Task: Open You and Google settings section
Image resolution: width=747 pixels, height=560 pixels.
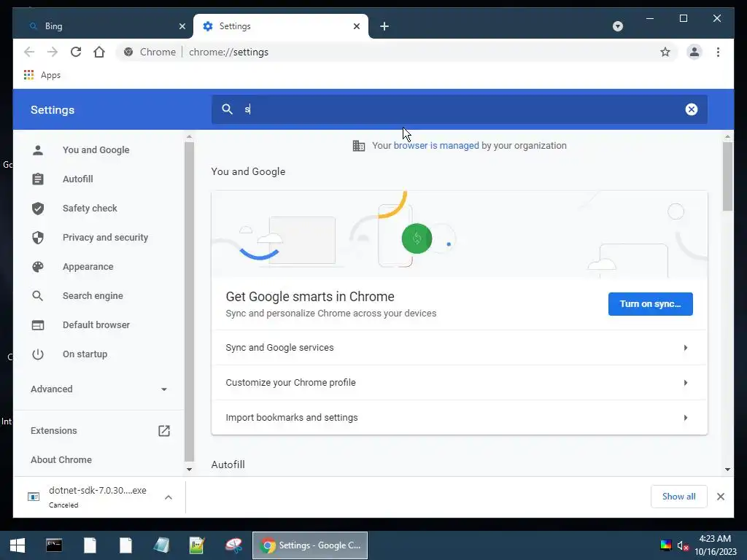Action: [96, 150]
